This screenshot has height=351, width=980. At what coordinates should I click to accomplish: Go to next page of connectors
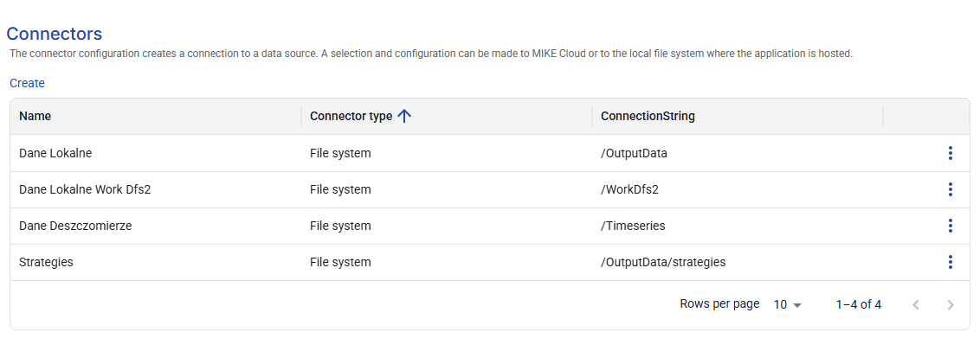[951, 305]
